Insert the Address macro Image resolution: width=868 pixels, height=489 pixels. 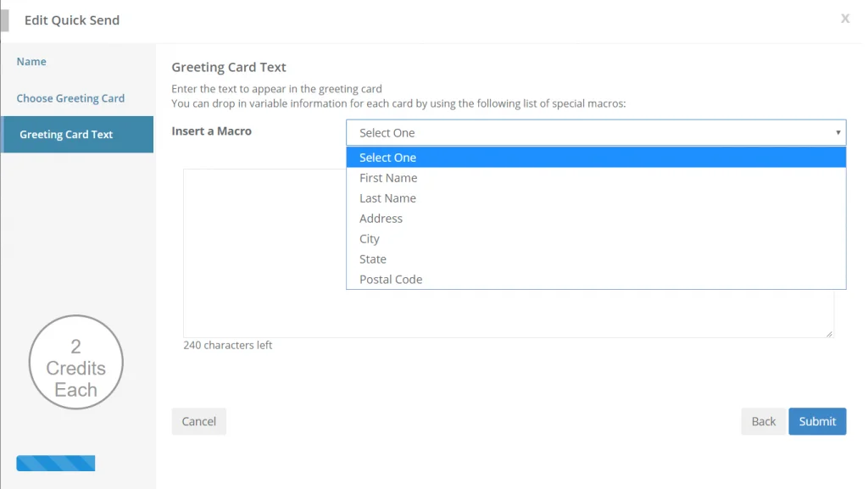tap(596, 219)
